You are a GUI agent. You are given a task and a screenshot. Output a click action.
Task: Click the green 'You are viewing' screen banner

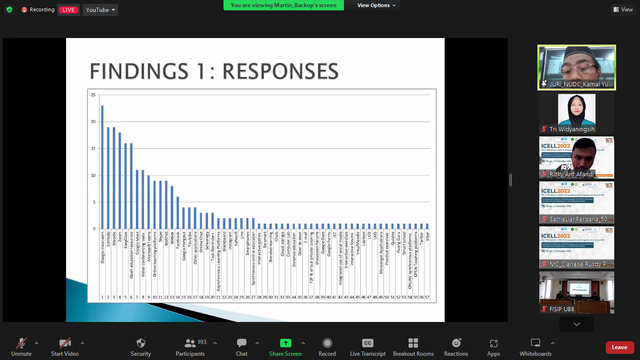tap(284, 5)
